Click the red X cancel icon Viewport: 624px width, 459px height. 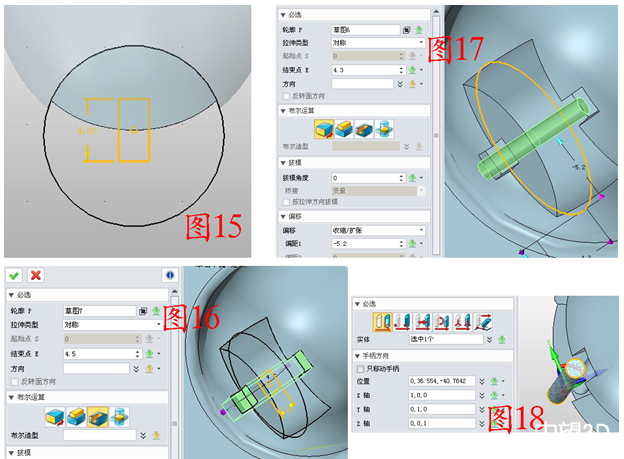click(36, 275)
